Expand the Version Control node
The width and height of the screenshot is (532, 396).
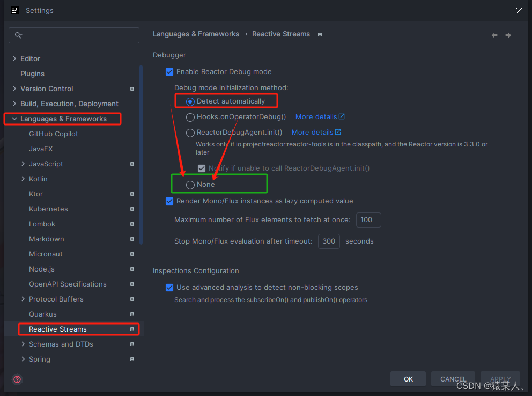[14, 89]
